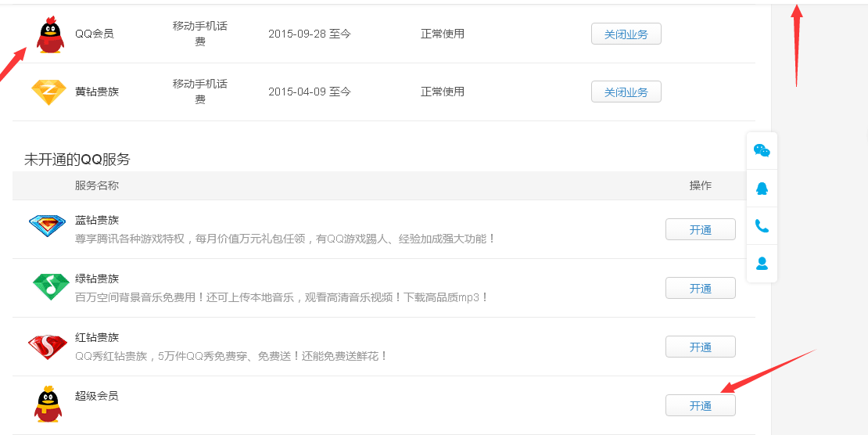This screenshot has width=868, height=435.
Task: Click 移动手机话费 in 黄钻贵族 row
Action: point(200,92)
